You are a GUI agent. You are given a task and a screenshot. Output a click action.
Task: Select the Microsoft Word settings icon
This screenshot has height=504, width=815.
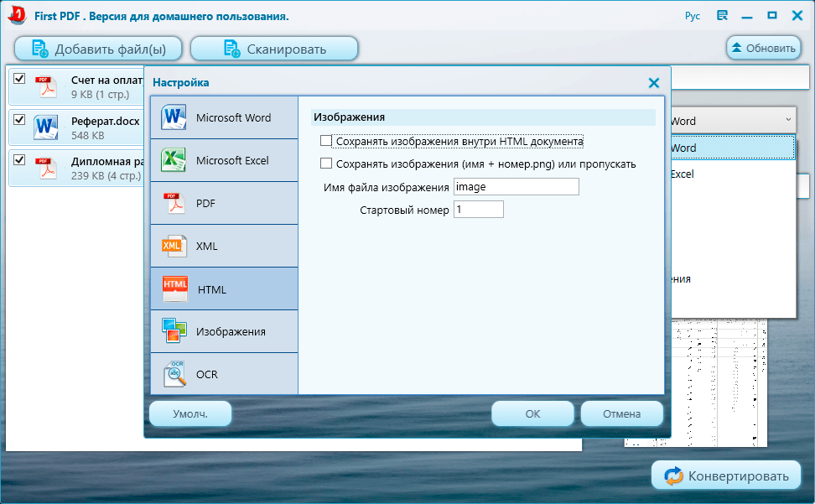(174, 117)
